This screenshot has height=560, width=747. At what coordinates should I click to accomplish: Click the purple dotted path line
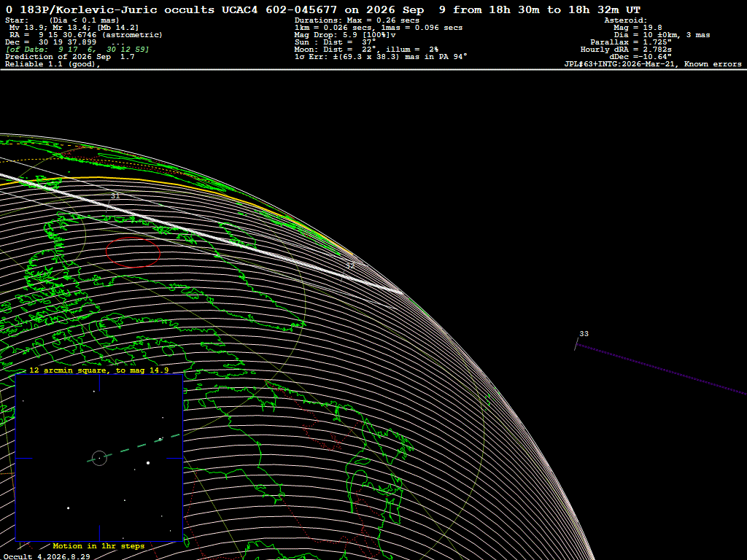(662, 369)
